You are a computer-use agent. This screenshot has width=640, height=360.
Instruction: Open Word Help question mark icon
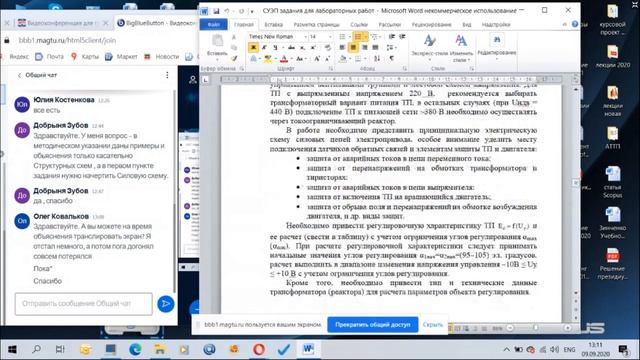tap(575, 24)
